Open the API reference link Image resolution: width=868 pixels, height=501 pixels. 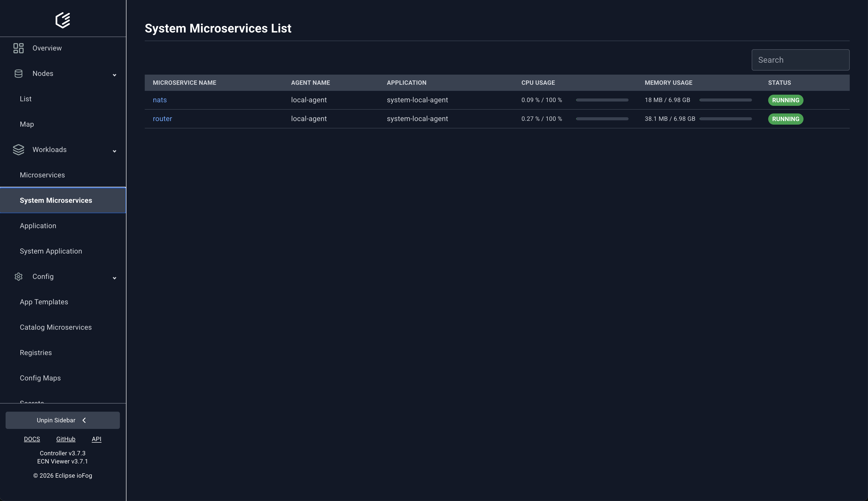(x=97, y=439)
